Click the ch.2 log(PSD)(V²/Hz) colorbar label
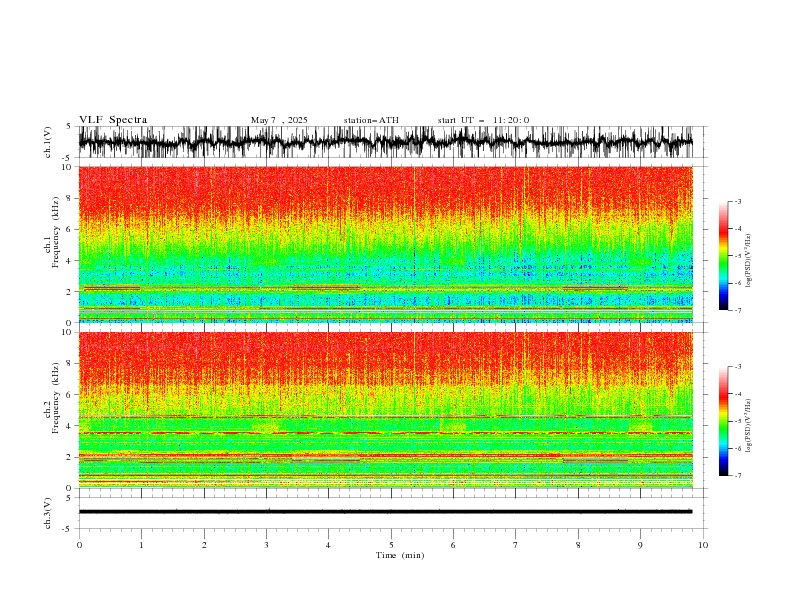Viewport: 792px width, 612px height. point(748,426)
